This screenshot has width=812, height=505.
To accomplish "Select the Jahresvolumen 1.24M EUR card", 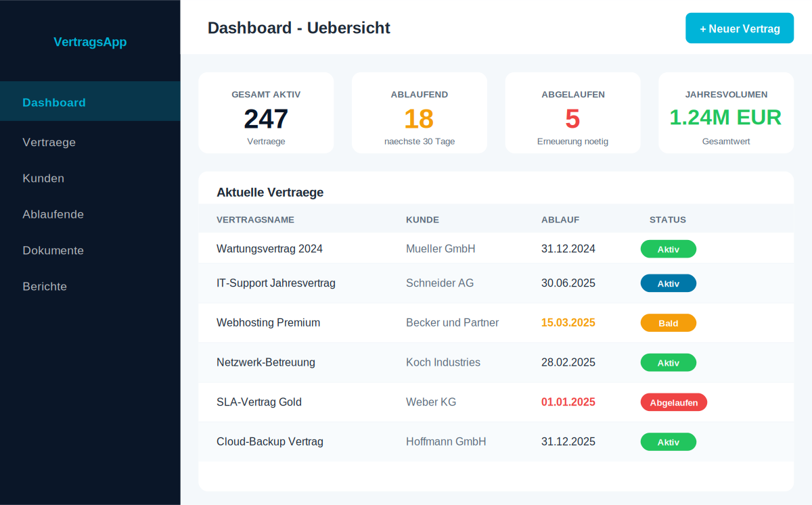I will [x=725, y=112].
